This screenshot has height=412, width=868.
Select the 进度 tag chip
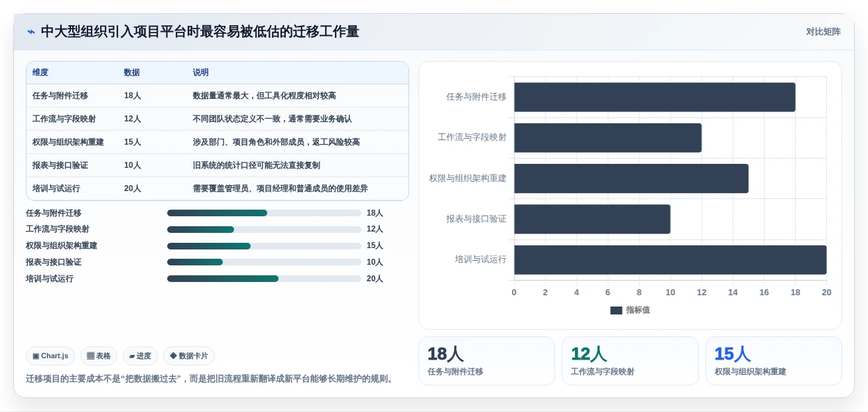pyautogui.click(x=140, y=356)
